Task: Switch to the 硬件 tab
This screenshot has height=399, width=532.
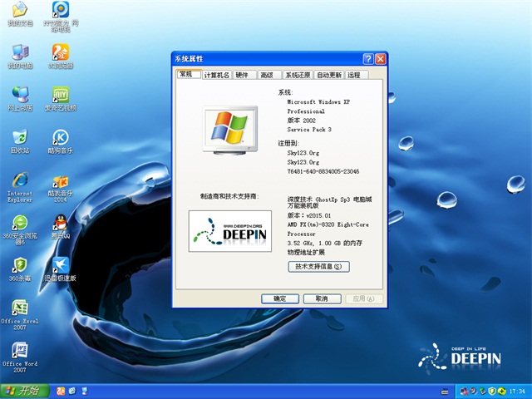Action: tap(242, 75)
